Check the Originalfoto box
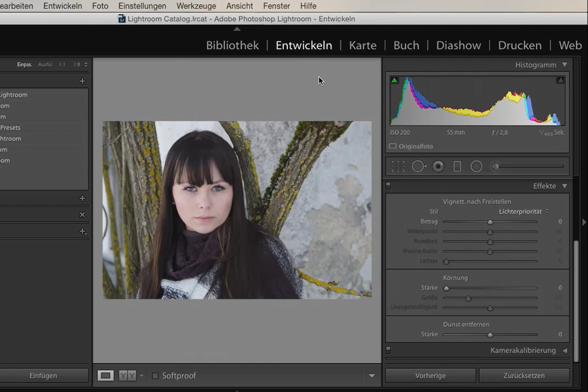588x392 pixels. (x=392, y=146)
